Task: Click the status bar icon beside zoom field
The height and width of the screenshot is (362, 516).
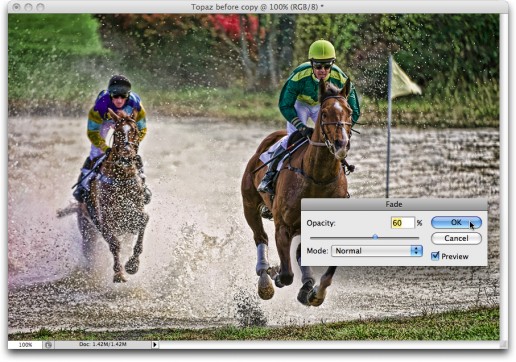Action: 48,345
